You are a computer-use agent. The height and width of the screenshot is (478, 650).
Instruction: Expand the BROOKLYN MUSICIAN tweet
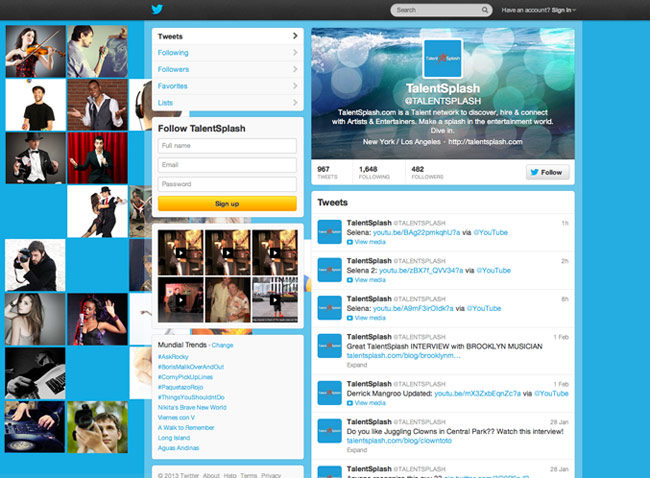(357, 365)
